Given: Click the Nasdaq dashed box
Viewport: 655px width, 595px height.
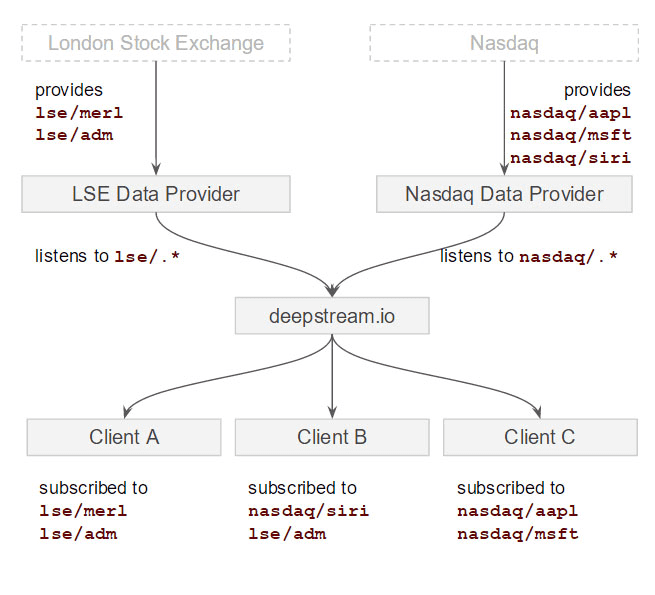Looking at the screenshot, I should point(504,43).
